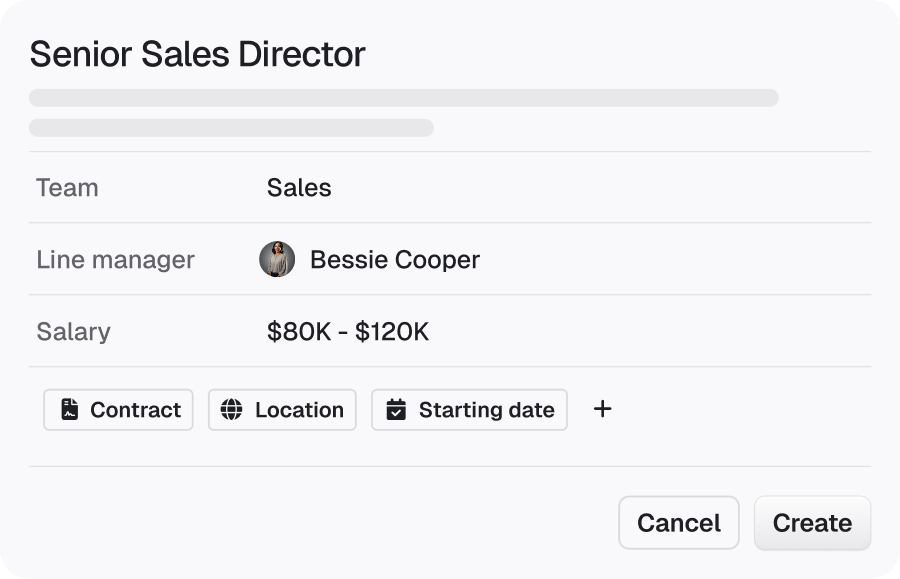Image resolution: width=900 pixels, height=579 pixels.
Task: Click the Contract document icon
Action: click(69, 410)
